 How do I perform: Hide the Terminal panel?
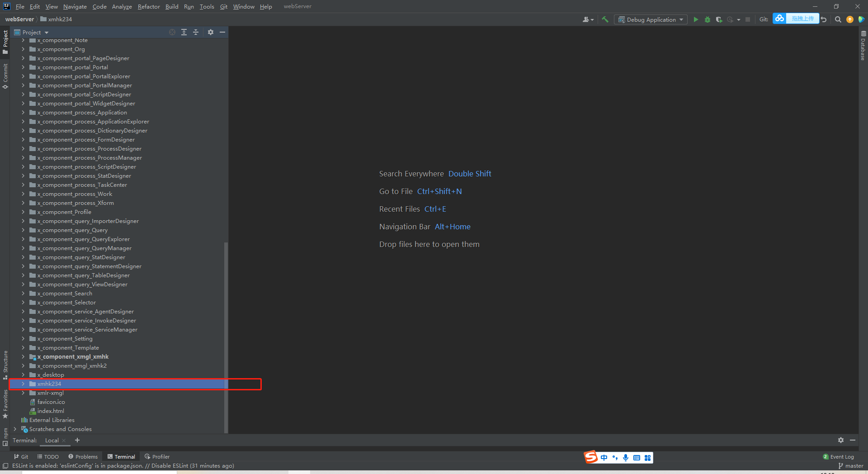click(x=853, y=440)
